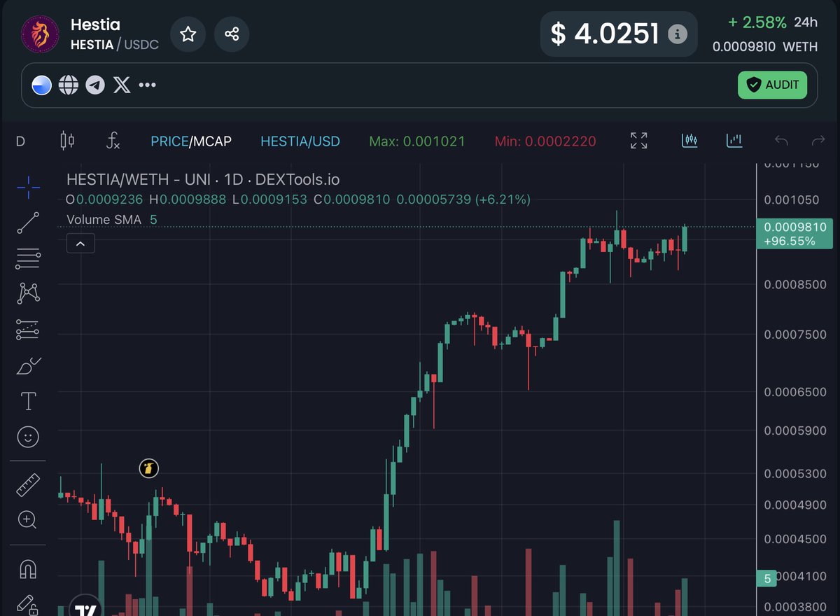
Task: Switch chart to PRICE mode
Action: 169,141
